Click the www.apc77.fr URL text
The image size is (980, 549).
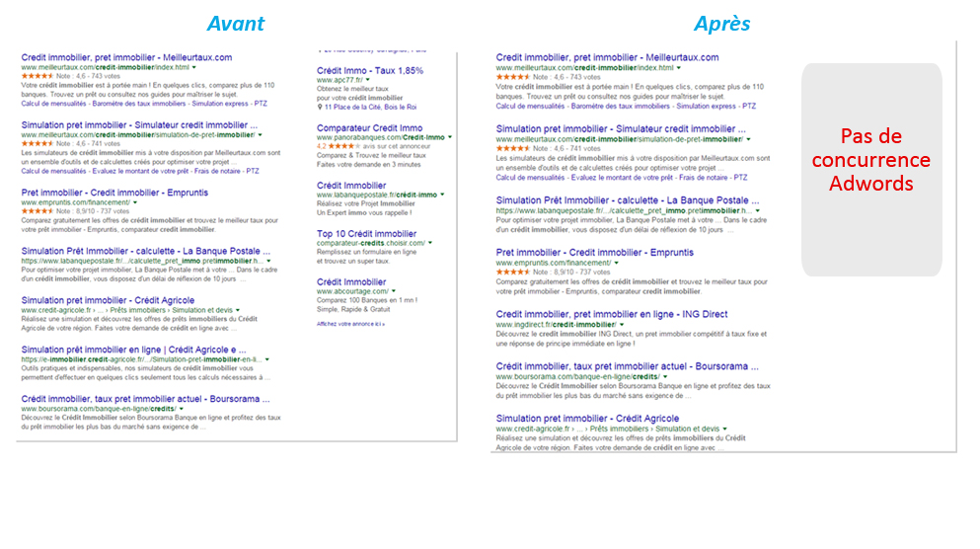pyautogui.click(x=339, y=80)
